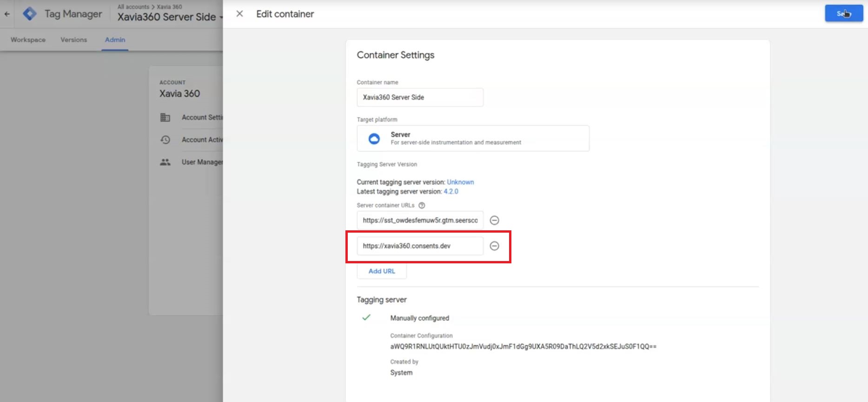Screen dimensions: 868x402
Task: Remove the sst_owdesfemuw5r server container URL
Action: point(495,220)
